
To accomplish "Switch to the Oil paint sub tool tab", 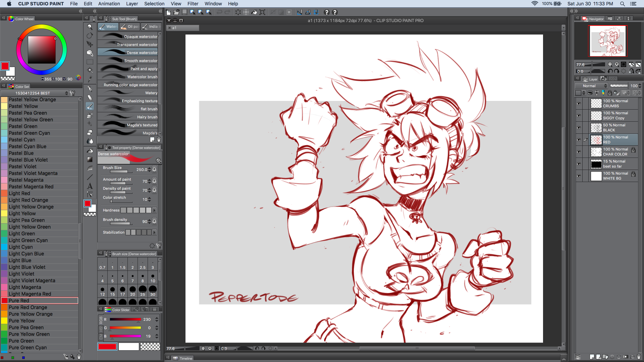I will (130, 26).
